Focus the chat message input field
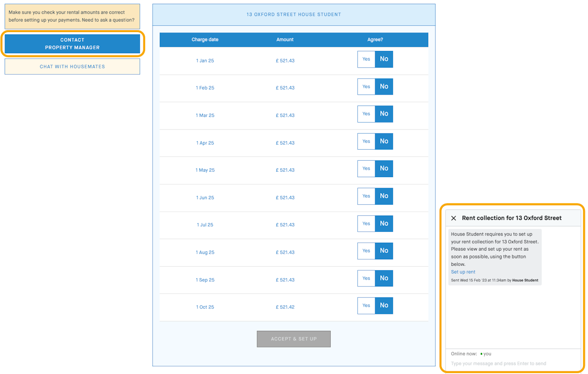The image size is (588, 374). [x=513, y=363]
